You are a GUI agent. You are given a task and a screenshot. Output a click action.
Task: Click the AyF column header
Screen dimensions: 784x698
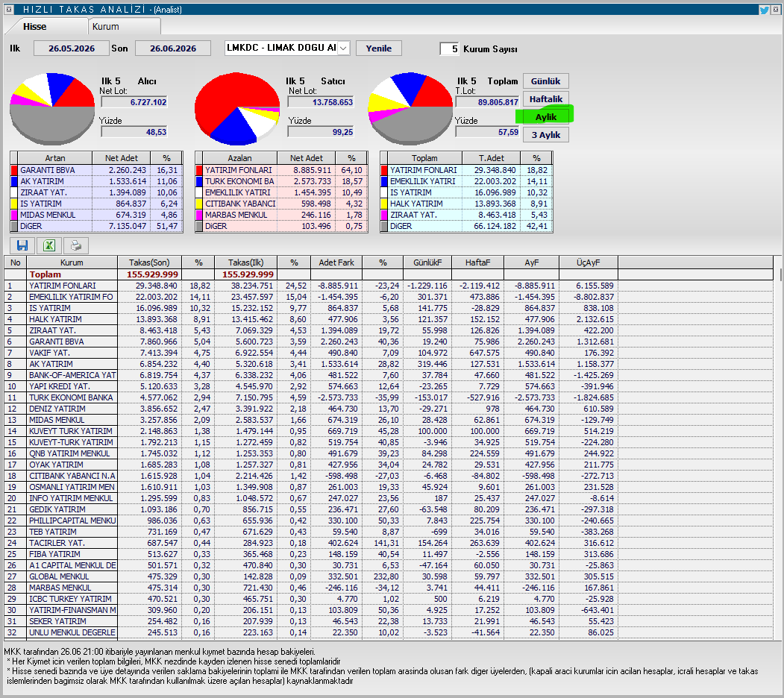(532, 262)
